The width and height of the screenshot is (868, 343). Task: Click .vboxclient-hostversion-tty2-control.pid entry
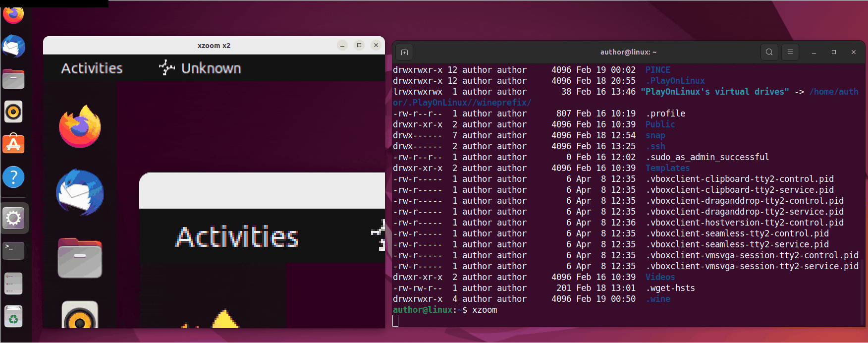pos(745,223)
